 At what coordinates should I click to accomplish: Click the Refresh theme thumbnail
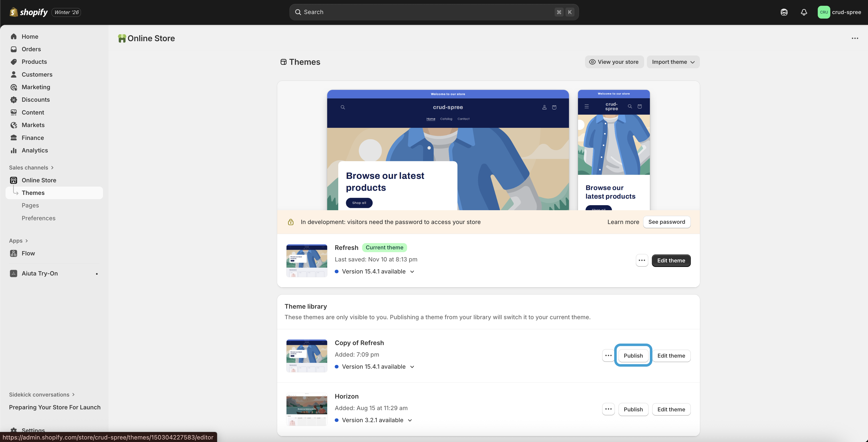[307, 261]
